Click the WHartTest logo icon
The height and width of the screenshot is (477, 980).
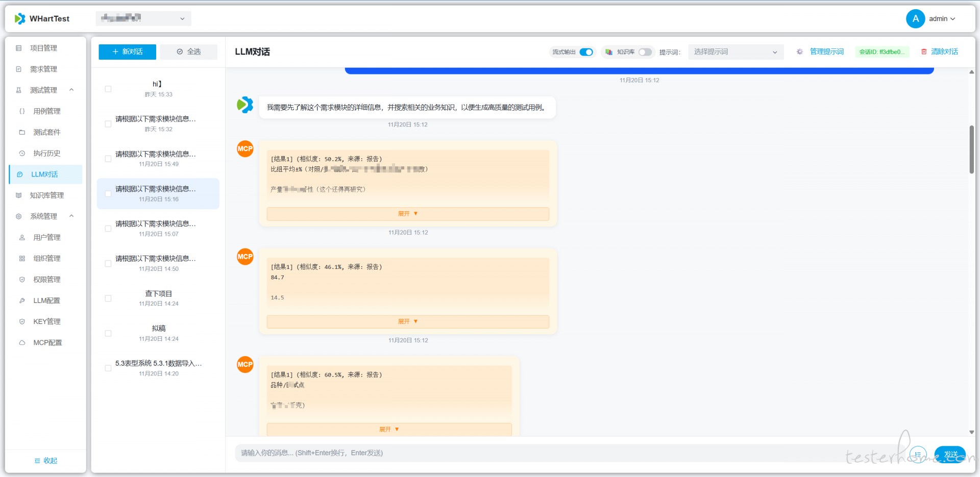(x=20, y=19)
